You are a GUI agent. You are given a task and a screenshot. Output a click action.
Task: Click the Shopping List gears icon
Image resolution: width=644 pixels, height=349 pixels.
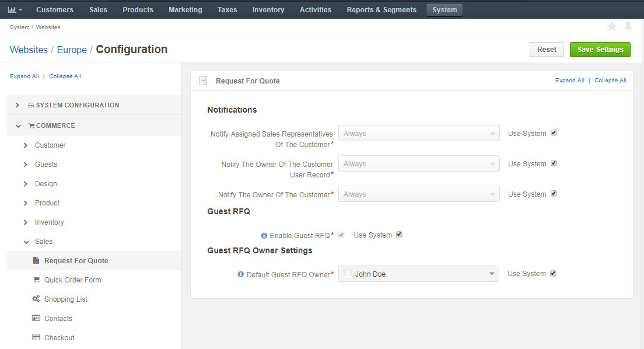(x=36, y=299)
